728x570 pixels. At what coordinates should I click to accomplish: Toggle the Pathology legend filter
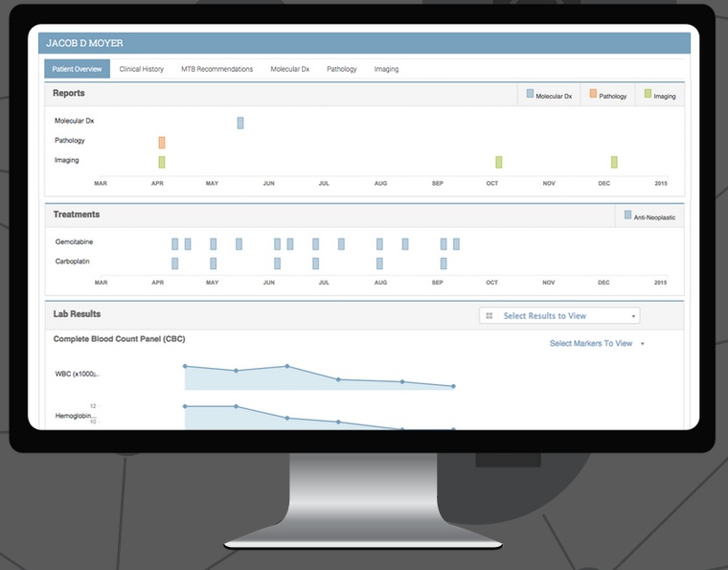coord(608,96)
